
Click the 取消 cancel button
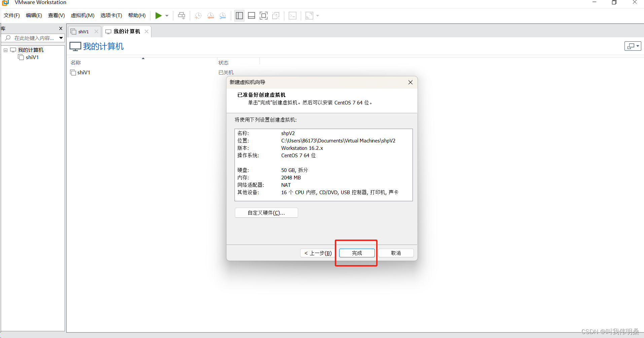(396, 253)
